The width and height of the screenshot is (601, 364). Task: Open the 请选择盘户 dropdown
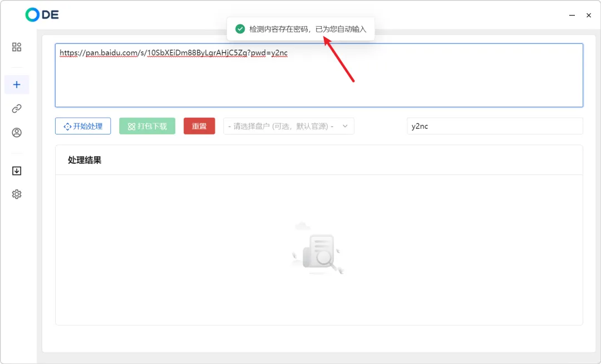click(289, 126)
